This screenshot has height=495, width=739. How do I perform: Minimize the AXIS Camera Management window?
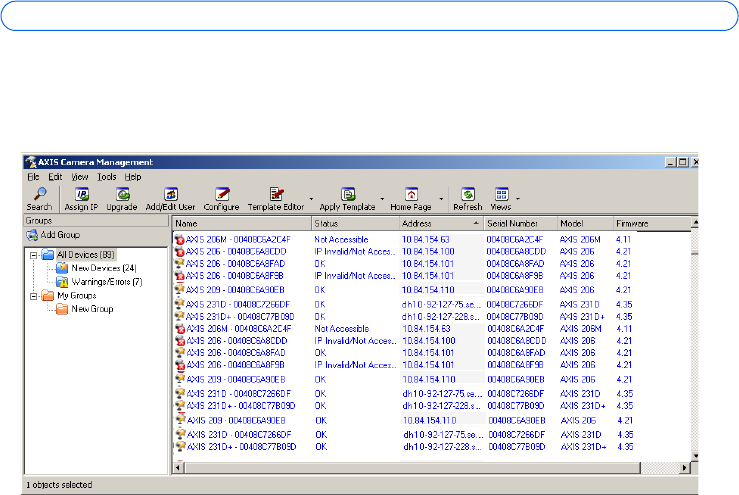point(671,162)
